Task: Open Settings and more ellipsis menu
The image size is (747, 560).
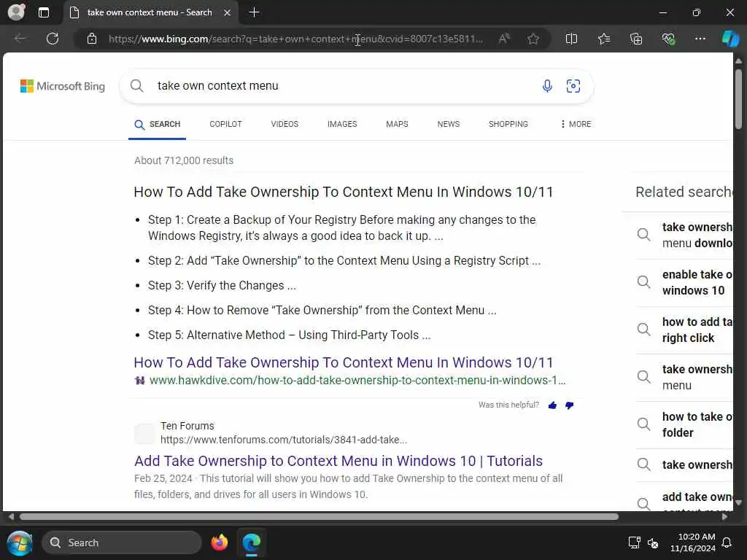Action: pos(700,39)
